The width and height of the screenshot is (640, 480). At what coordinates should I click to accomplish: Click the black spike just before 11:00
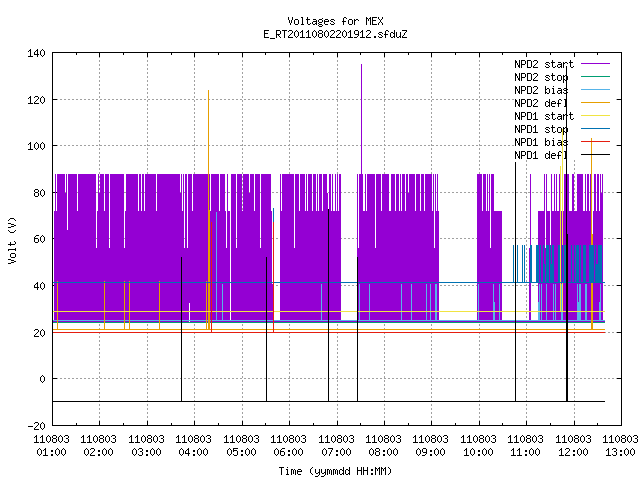515,282
